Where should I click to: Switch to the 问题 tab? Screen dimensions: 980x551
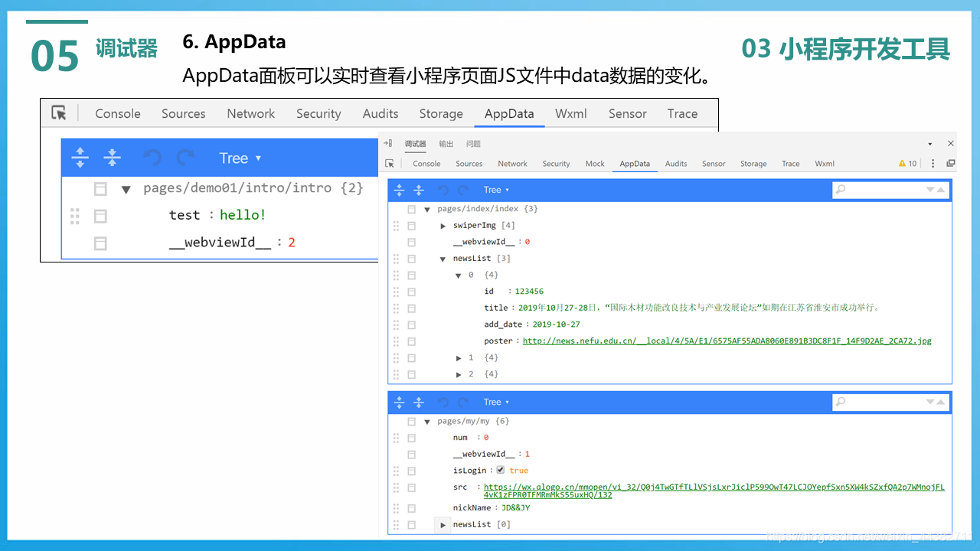(x=474, y=144)
